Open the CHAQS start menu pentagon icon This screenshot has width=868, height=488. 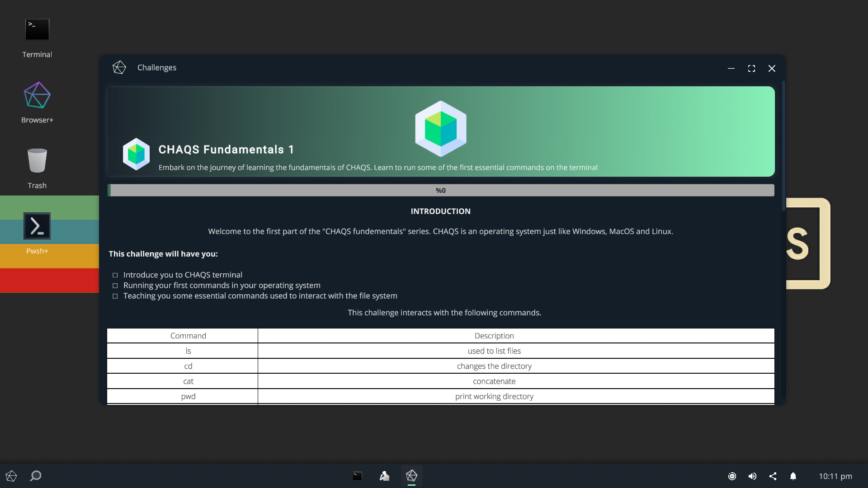pyautogui.click(x=11, y=476)
